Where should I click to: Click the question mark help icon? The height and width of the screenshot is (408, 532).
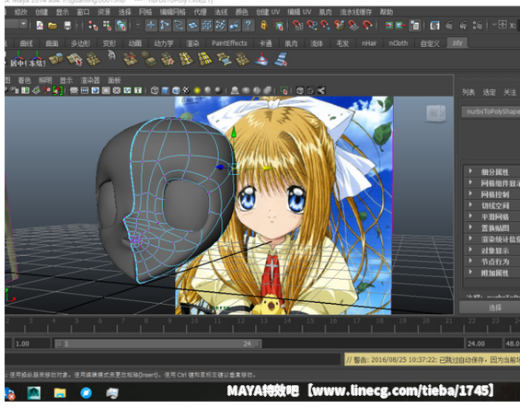[249, 26]
